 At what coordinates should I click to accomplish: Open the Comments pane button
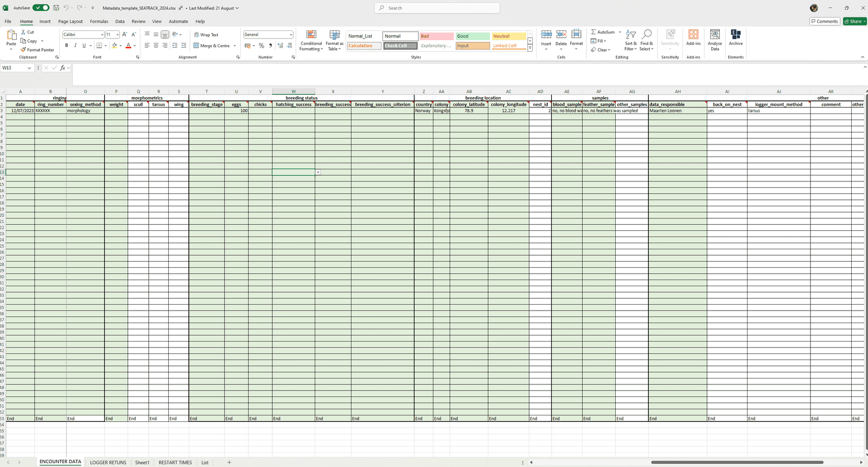click(x=825, y=22)
